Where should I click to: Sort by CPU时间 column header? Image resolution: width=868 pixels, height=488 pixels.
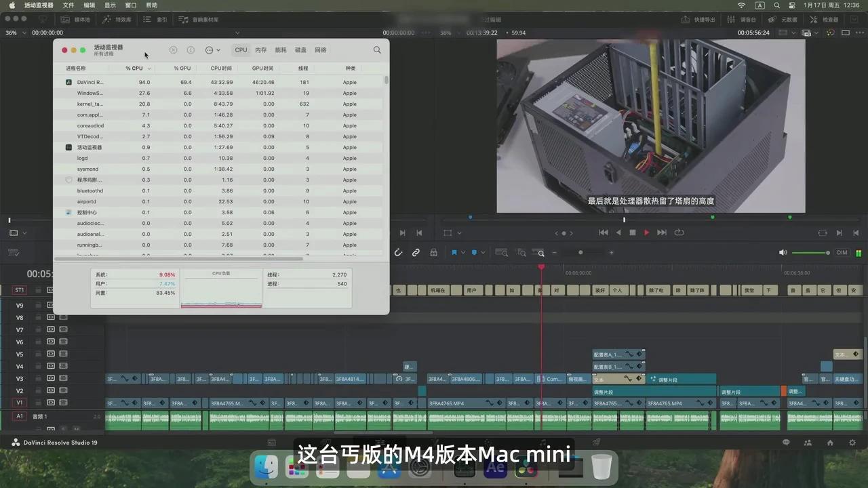[x=221, y=68]
